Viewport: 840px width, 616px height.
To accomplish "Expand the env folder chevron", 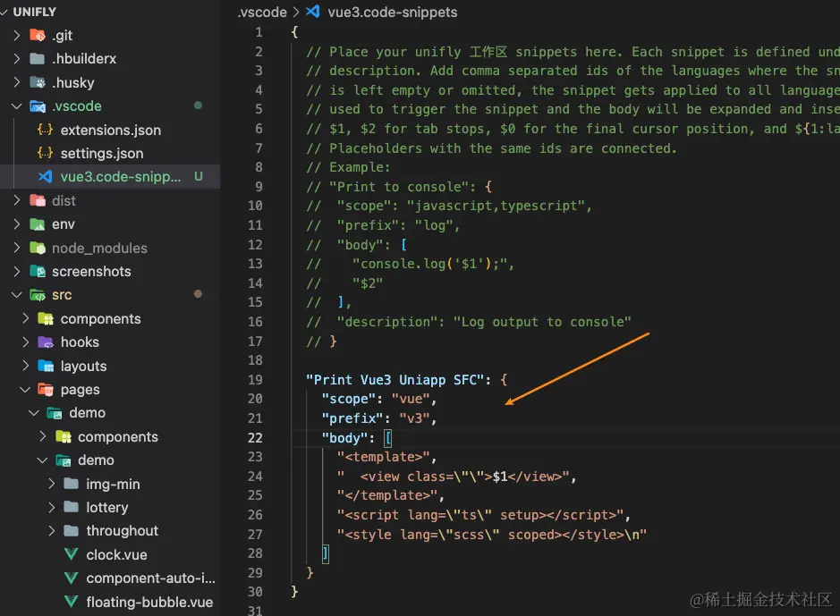I will [x=17, y=224].
